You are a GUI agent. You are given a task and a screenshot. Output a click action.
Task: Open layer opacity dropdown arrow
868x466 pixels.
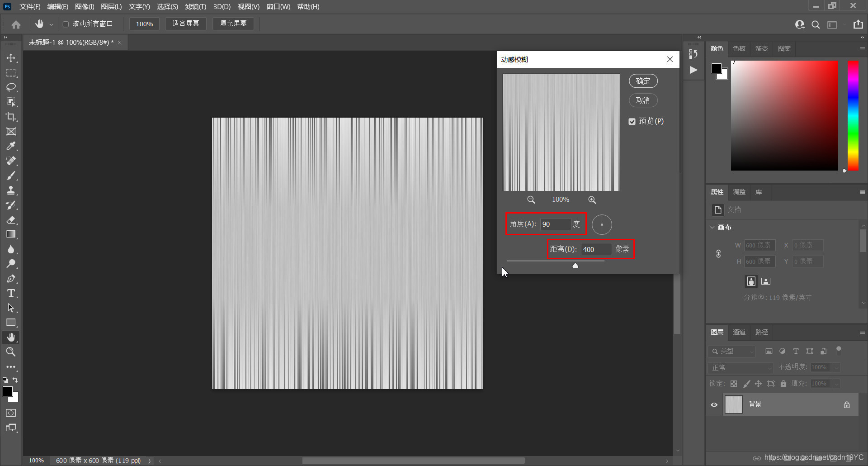click(837, 367)
